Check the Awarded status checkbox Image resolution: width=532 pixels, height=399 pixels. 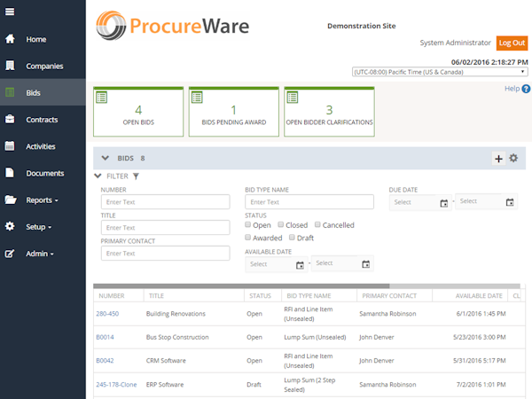point(248,238)
